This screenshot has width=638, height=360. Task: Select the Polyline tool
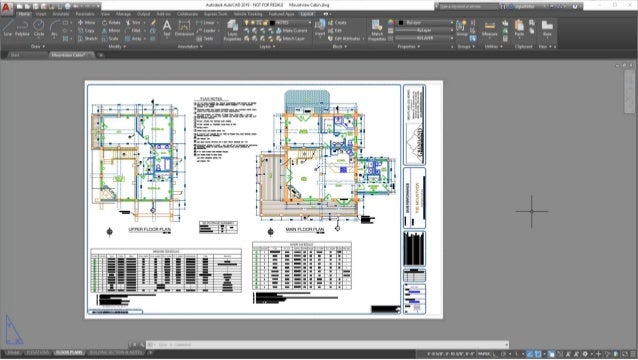(22, 28)
